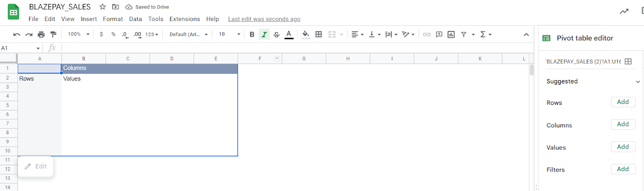Click the pivot table Edit button
This screenshot has width=644, height=191.
tap(35, 166)
